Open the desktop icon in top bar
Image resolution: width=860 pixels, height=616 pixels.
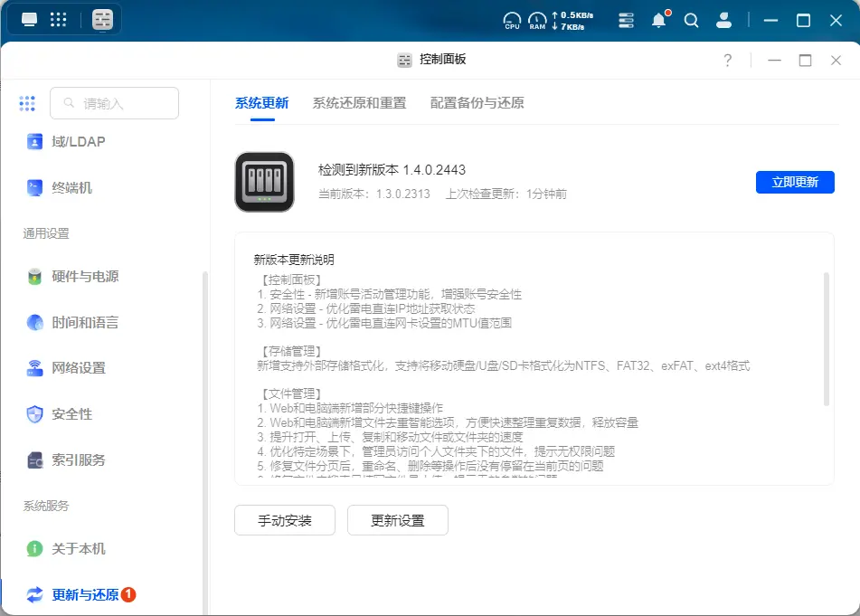[30, 19]
